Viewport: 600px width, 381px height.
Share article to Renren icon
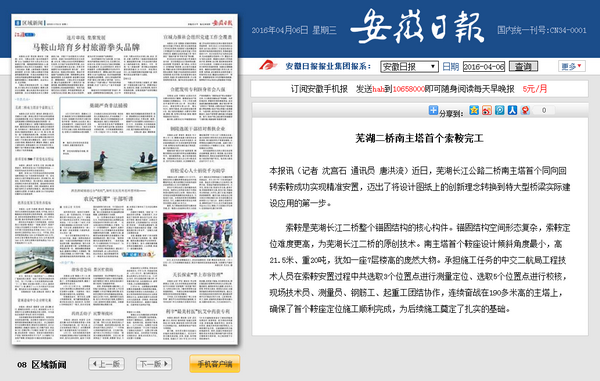point(512,111)
